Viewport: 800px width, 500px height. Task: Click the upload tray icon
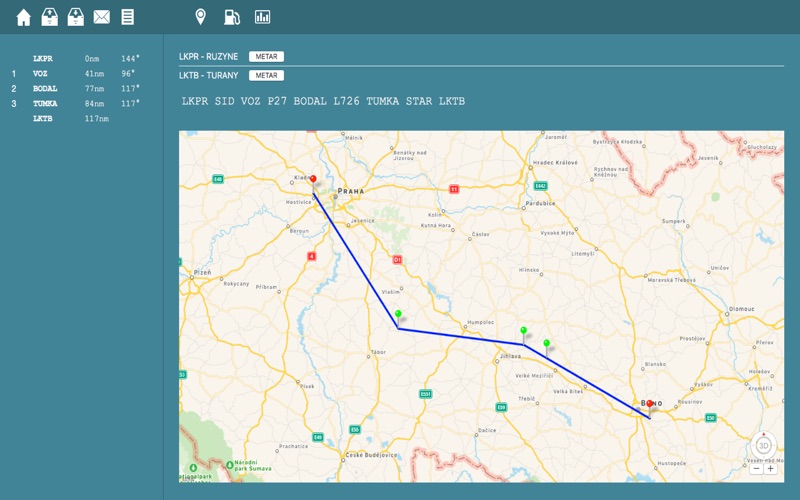[49, 17]
